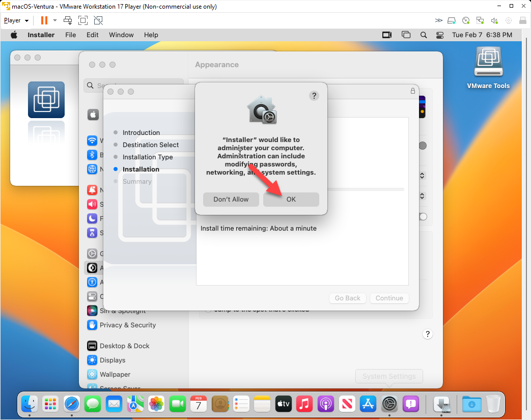This screenshot has width=531, height=420.
Task: Open the File menu
Action: click(x=71, y=35)
